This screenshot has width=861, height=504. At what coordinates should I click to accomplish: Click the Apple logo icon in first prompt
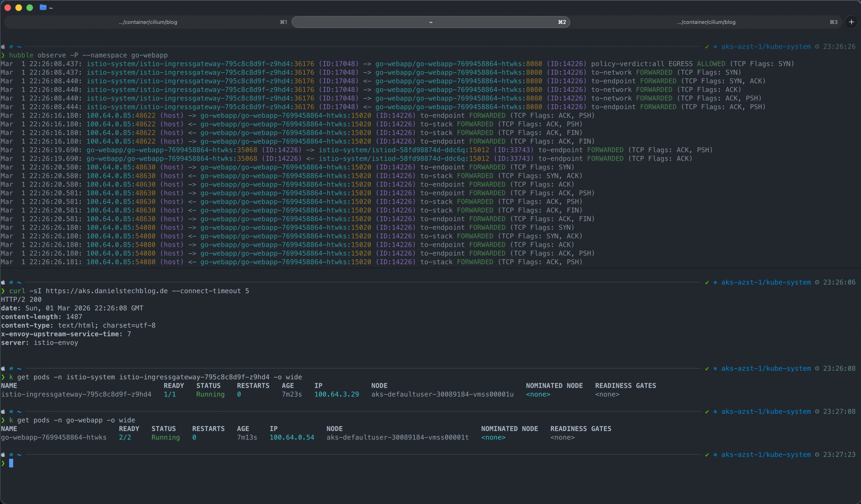point(3,46)
